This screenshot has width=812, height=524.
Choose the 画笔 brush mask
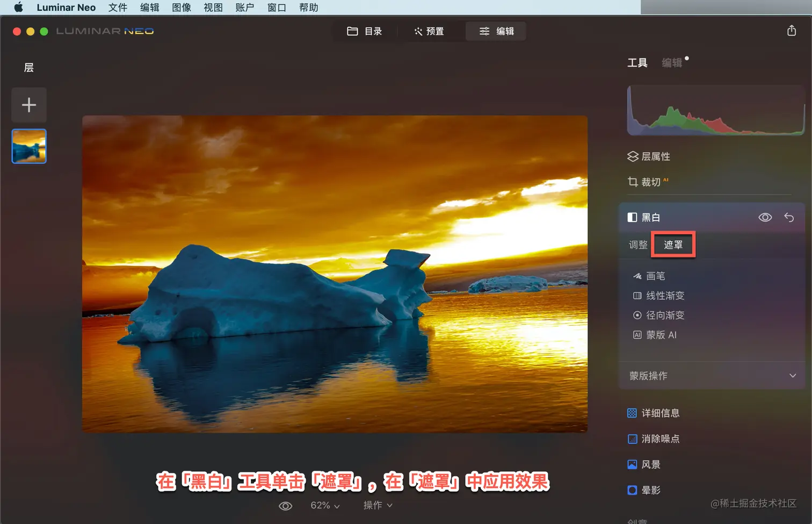(649, 276)
